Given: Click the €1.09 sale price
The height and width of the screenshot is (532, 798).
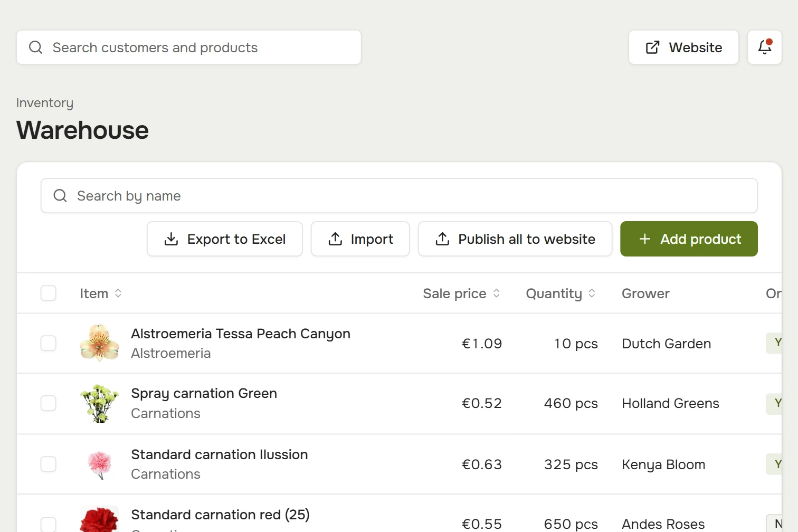Looking at the screenshot, I should coord(482,344).
